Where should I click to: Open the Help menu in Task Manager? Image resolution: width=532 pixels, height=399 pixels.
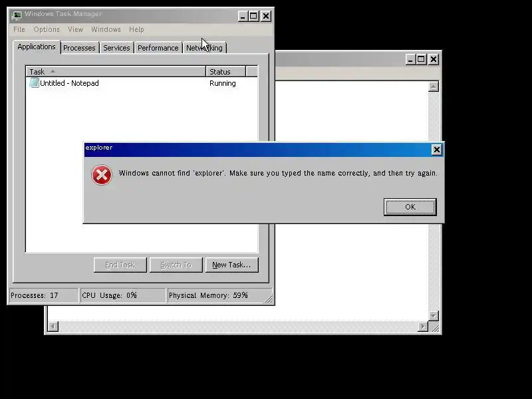tap(136, 29)
